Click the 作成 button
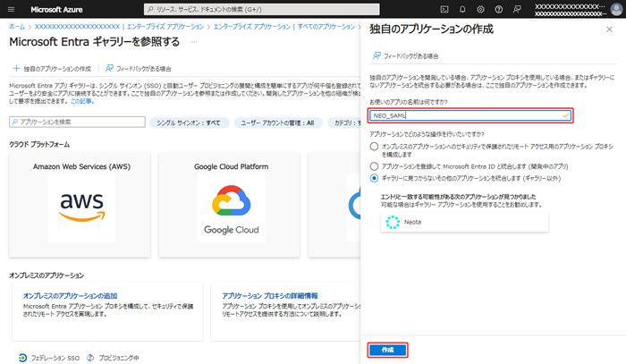Screen dimensions: 626x364 pos(387,350)
